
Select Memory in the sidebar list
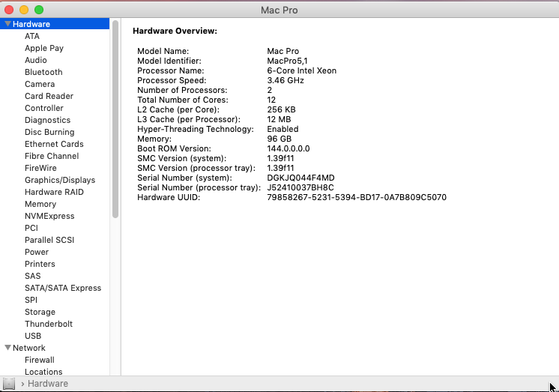coord(40,204)
